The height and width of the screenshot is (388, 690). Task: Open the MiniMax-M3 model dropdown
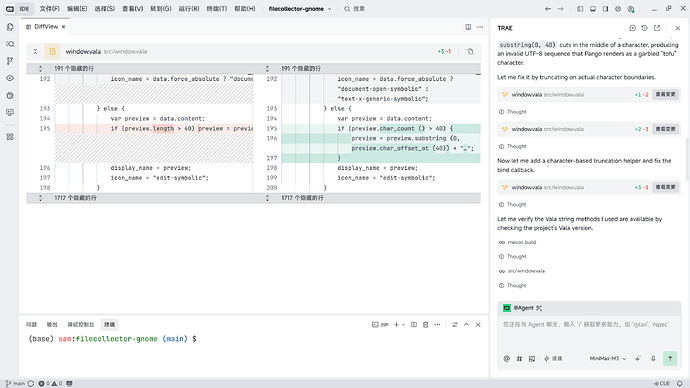point(608,359)
